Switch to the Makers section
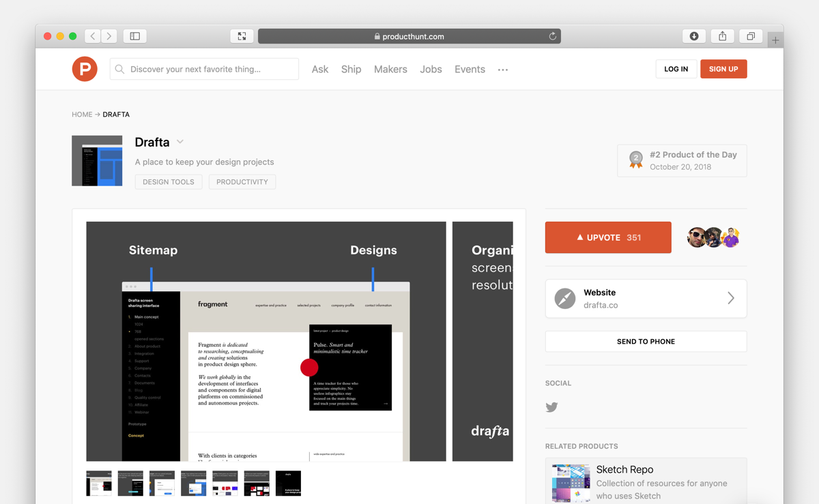Viewport: 819px width, 504px height. click(390, 69)
